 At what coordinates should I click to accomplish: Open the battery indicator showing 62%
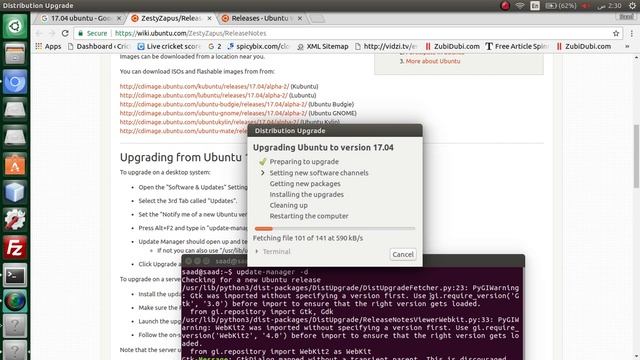tap(560, 6)
